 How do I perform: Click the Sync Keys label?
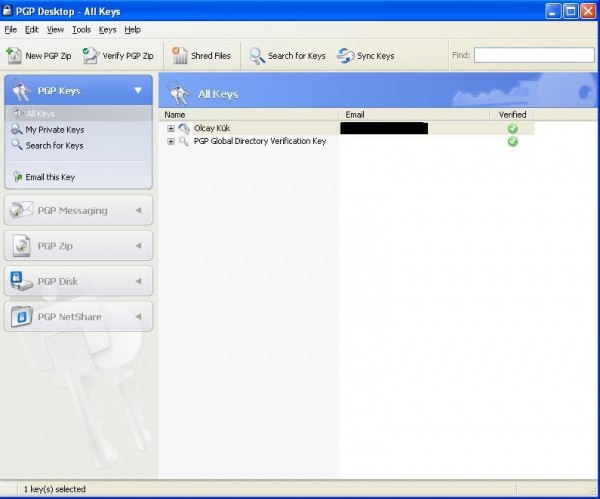click(x=375, y=56)
